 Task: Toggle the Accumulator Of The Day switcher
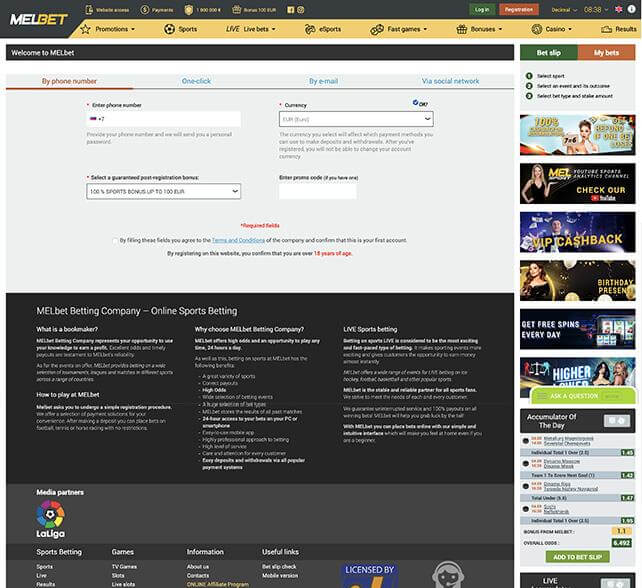617,421
